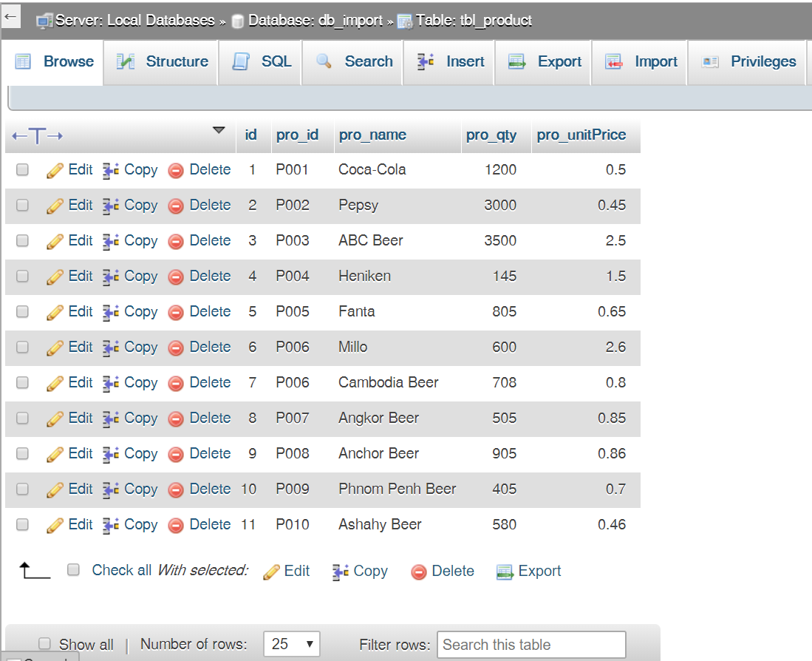Click the right arrow of column toggle
This screenshot has width=812, height=661.
[x=55, y=136]
